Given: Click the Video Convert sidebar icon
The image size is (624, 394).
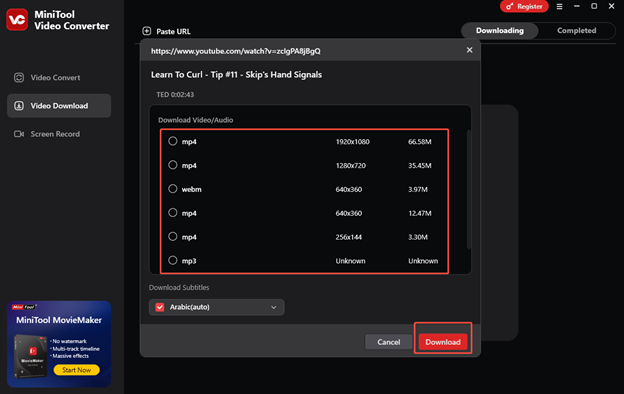Looking at the screenshot, I should [x=19, y=78].
